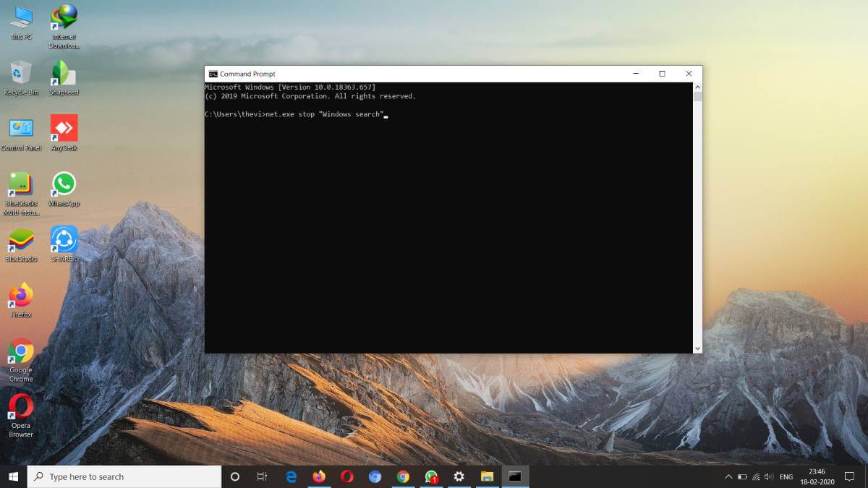
Task: Show hidden system tray icons
Action: [728, 477]
